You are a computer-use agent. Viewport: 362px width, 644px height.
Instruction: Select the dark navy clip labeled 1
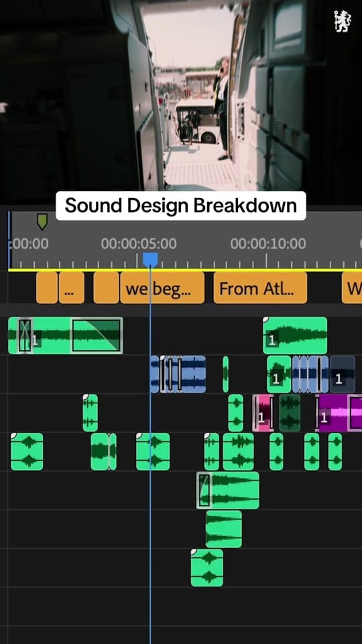(343, 374)
